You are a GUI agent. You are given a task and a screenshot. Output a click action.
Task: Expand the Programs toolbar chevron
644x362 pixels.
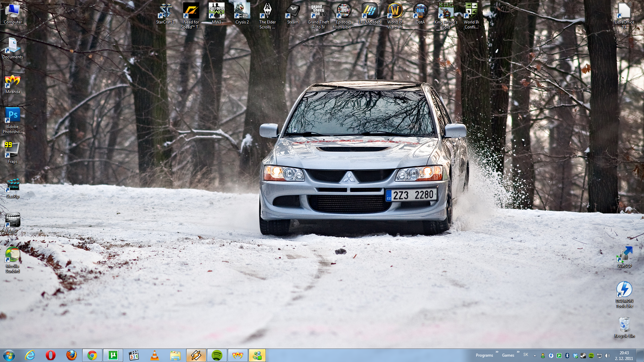497,352
